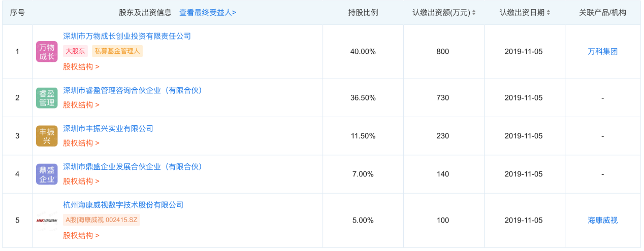Open 深圳市万物成长创业投资有限责任公司 link
Viewport: 644px width, 251px height.
coord(127,36)
